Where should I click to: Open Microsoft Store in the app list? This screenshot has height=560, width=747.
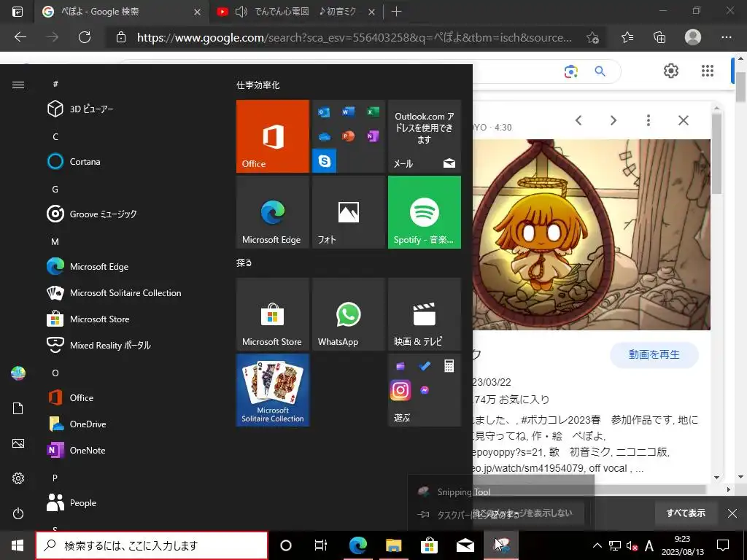click(x=128, y=319)
